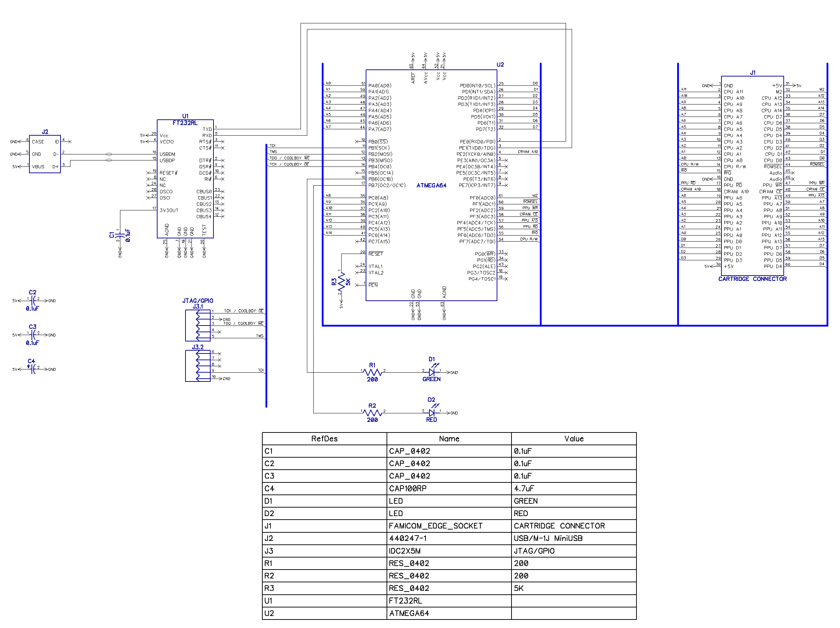Click the J3.1 header connector symbol

point(198,326)
